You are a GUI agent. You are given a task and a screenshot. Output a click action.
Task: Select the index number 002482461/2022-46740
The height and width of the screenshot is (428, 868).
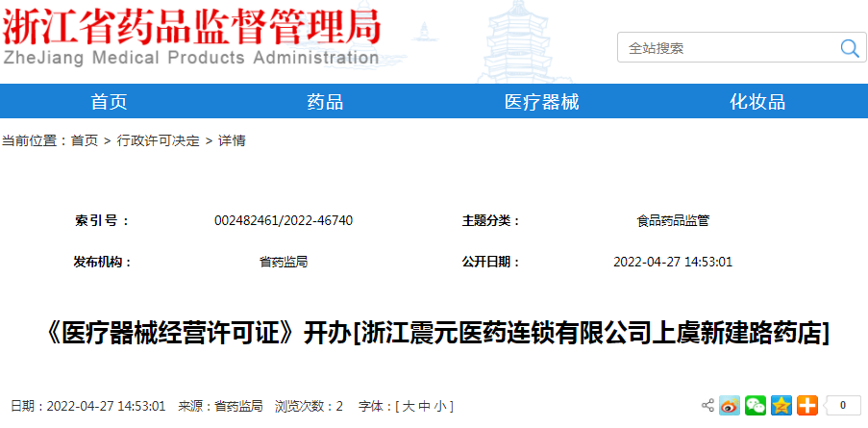[284, 221]
